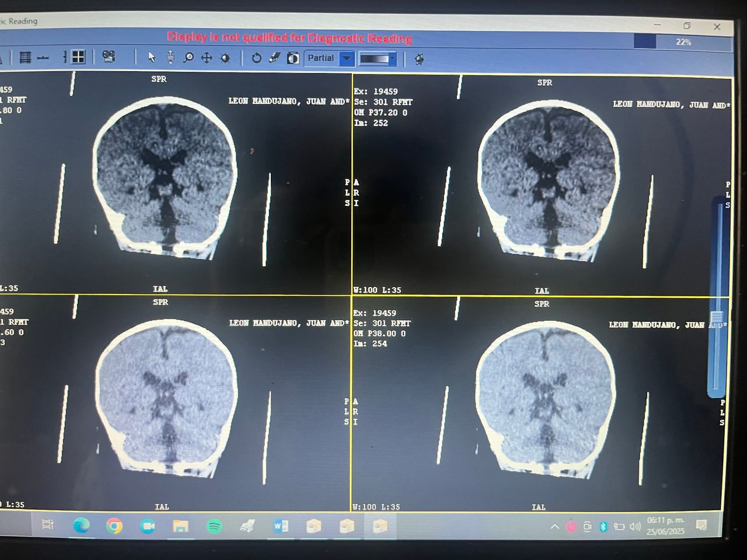Show hidden system tray icons
Viewport: 747px width, 560px height.
click(554, 527)
